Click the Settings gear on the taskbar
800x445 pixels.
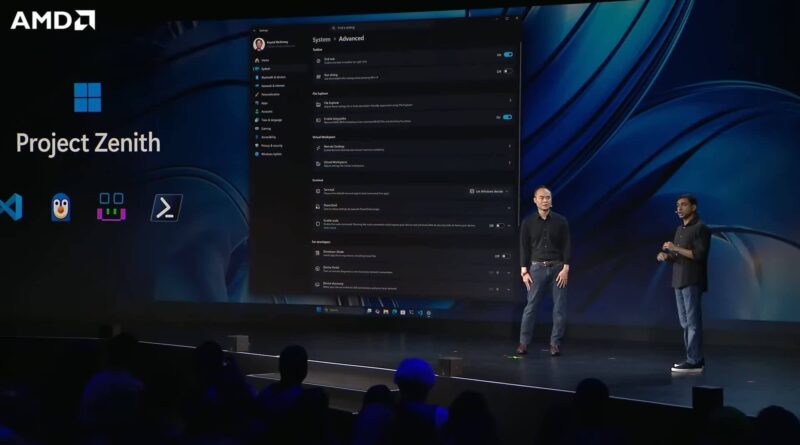click(429, 313)
